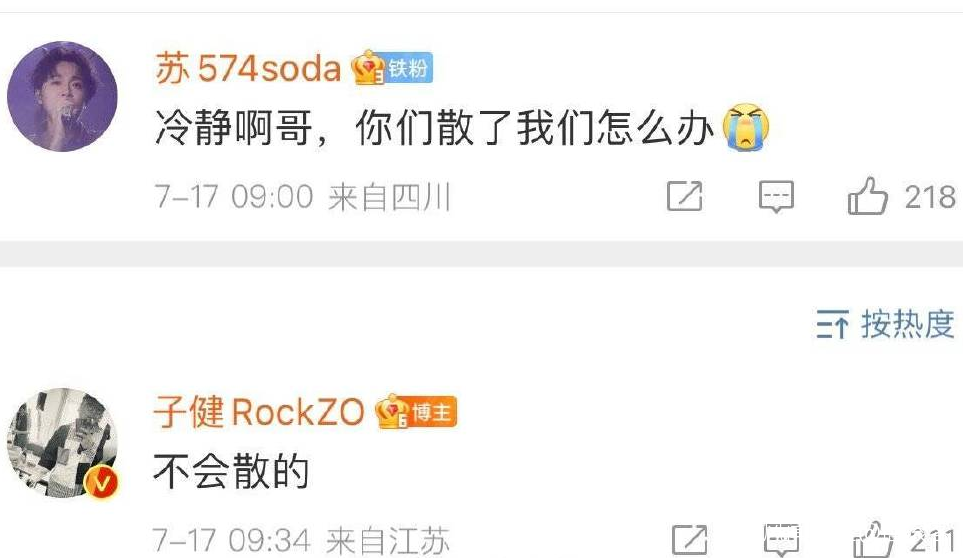Viewport: 963px width, 558px height.
Task: Tap the crown level icon beside 苏574soda
Action: click(x=368, y=67)
